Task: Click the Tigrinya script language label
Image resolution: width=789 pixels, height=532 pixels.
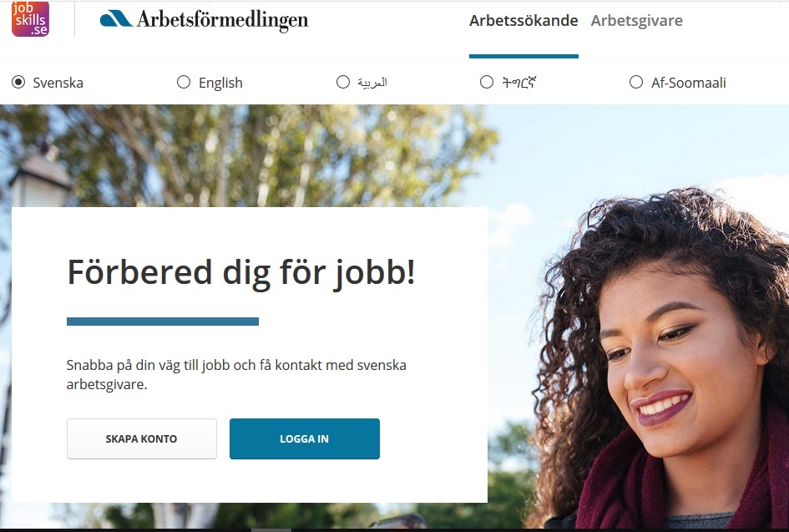Action: point(519,82)
